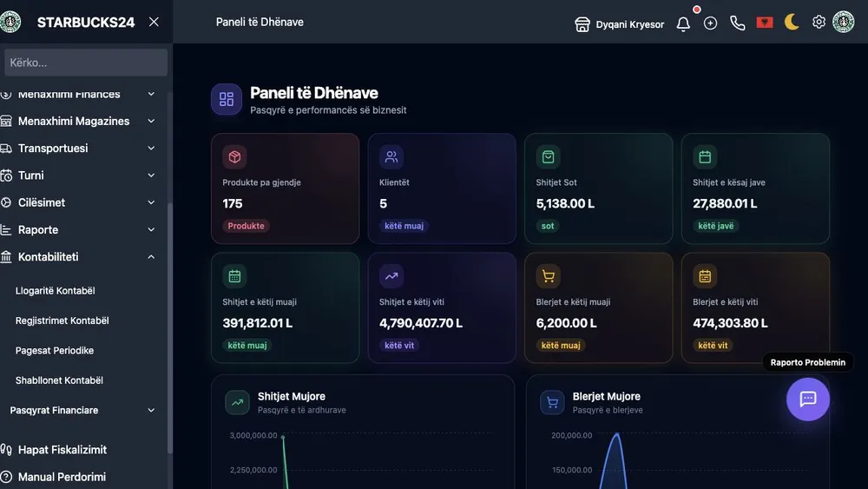Click the Kërko search field
The width and height of the screenshot is (868, 489).
[86, 63]
